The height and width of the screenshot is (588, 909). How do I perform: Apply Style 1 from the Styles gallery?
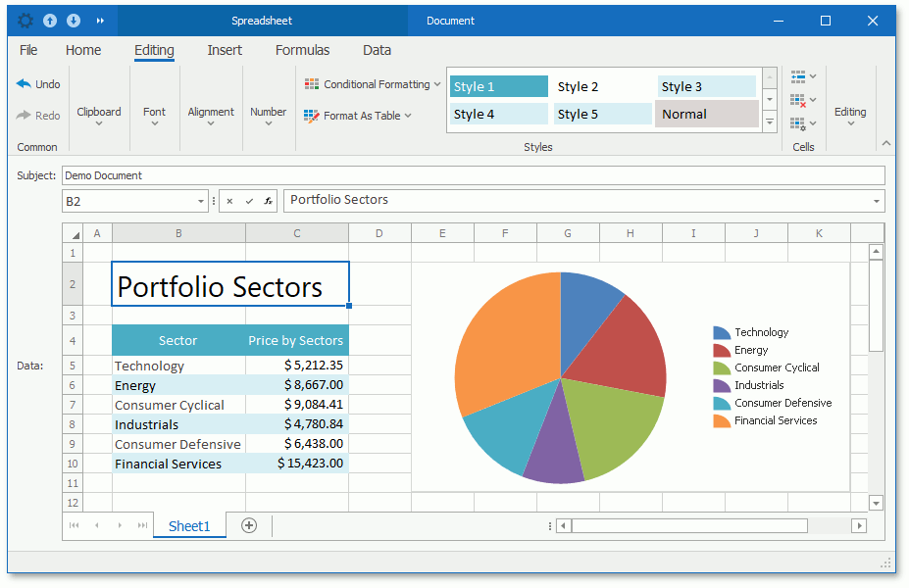(x=498, y=86)
